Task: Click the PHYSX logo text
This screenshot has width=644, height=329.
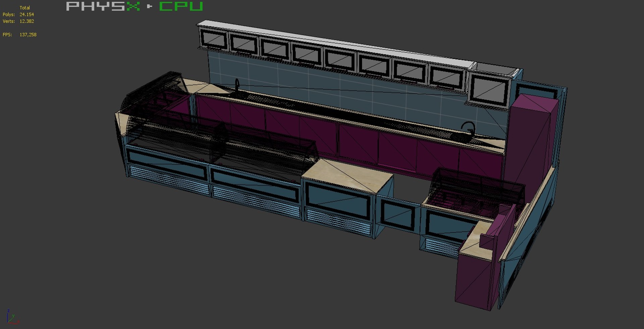Action: 103,6
